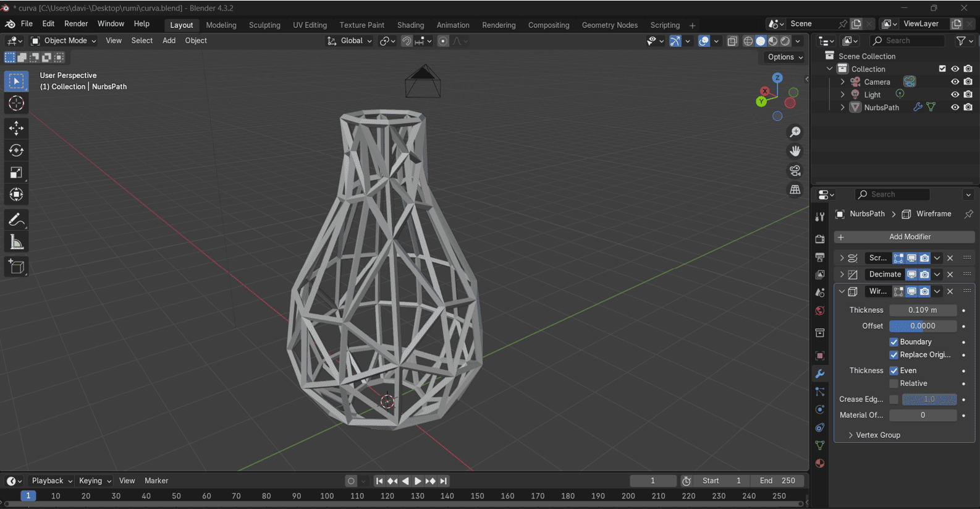
Task: Expand the NurbsPath item in outliner
Action: point(842,108)
